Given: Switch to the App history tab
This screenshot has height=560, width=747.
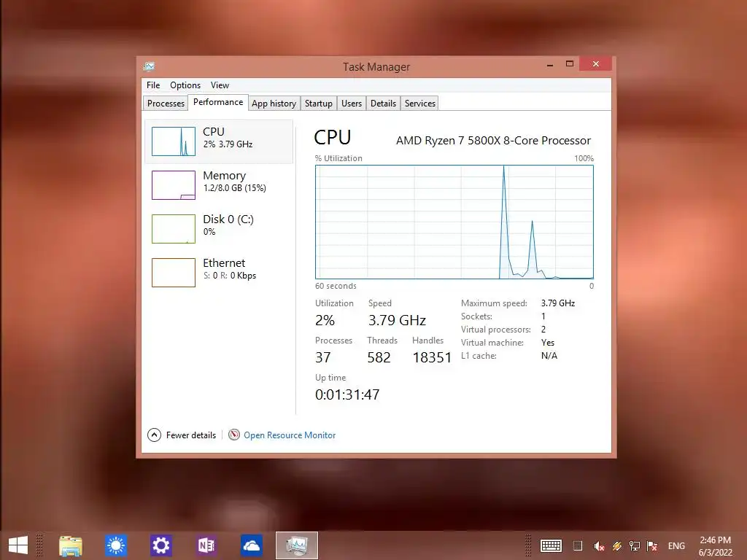Looking at the screenshot, I should tap(274, 104).
